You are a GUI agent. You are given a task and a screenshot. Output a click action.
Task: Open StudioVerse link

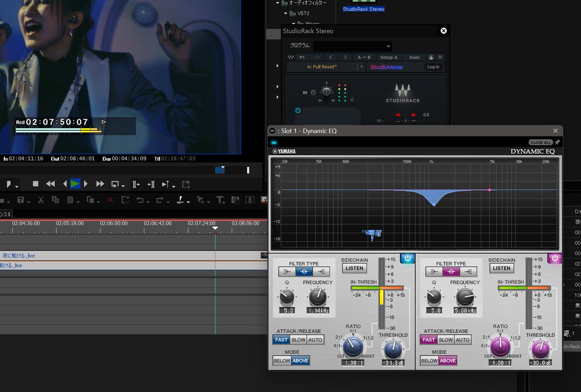click(386, 67)
